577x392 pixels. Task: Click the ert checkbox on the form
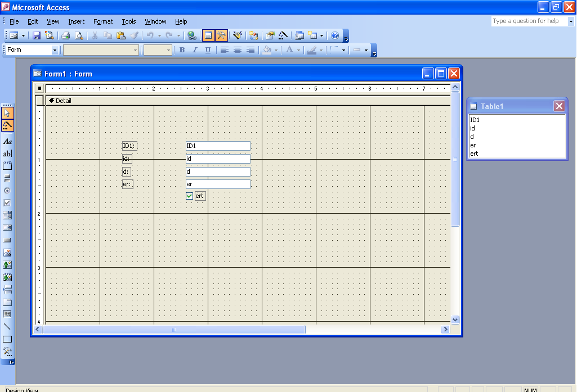click(190, 196)
